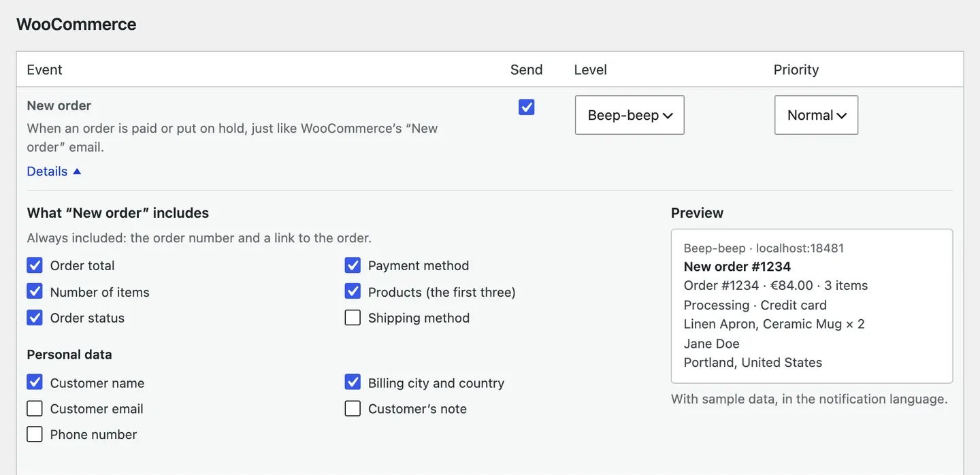Click the Level column header
Viewport: 980px width, 475px height.
click(590, 69)
